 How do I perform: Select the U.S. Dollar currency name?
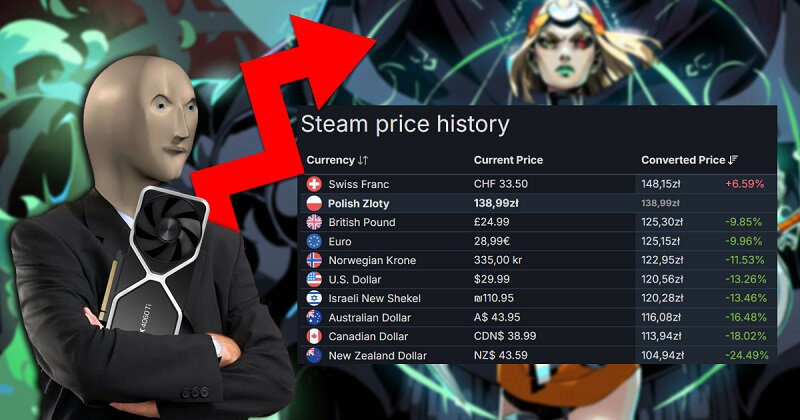[355, 279]
